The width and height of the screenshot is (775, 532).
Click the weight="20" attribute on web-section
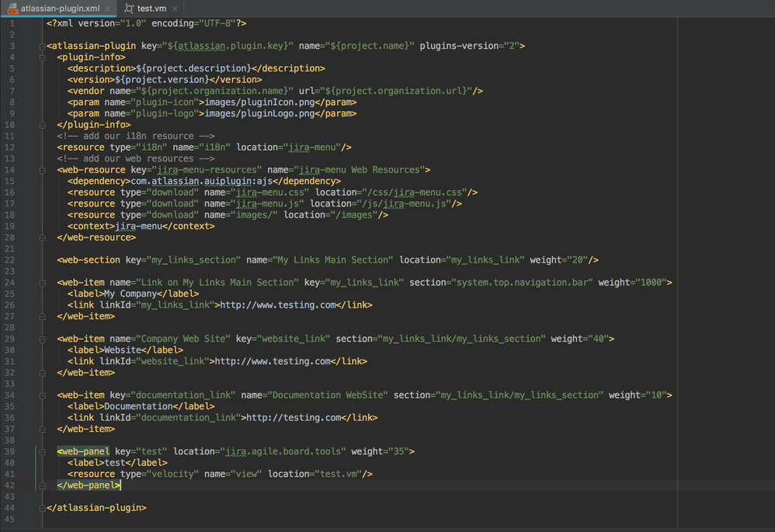coord(559,260)
